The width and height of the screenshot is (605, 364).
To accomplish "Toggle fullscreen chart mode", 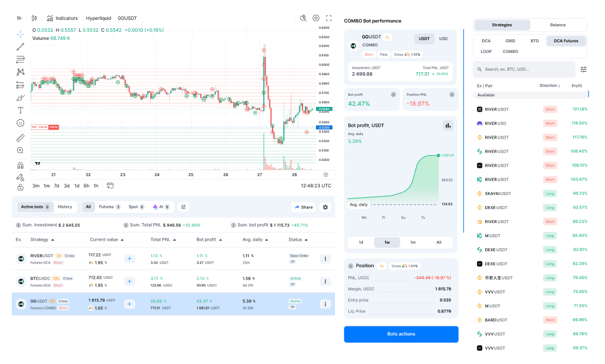I will pos(329,18).
